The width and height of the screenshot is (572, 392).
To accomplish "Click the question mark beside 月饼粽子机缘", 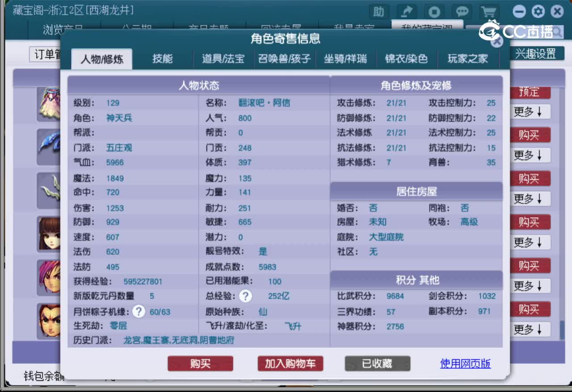I will (x=139, y=311).
